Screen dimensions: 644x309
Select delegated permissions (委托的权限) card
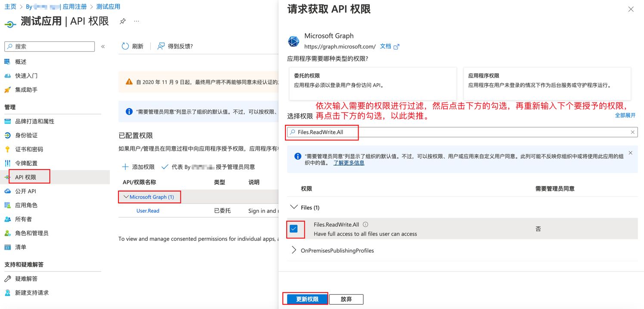pyautogui.click(x=373, y=83)
